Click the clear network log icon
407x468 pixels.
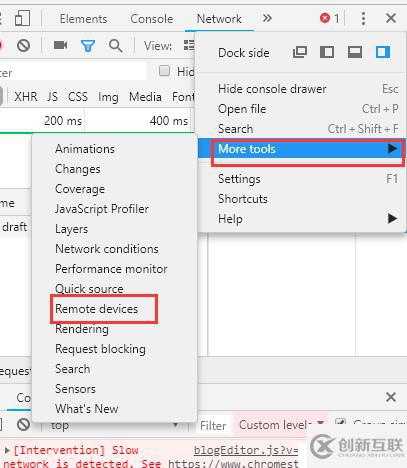coord(23,45)
